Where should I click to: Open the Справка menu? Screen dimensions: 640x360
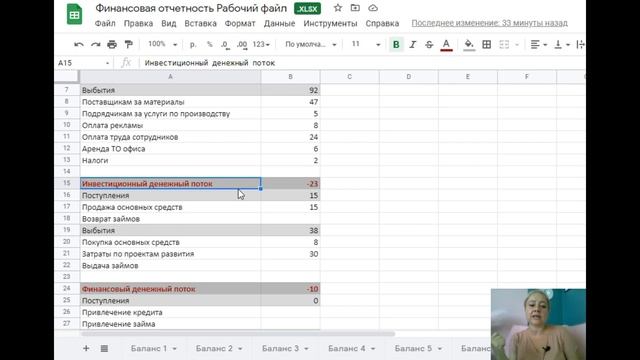[382, 23]
